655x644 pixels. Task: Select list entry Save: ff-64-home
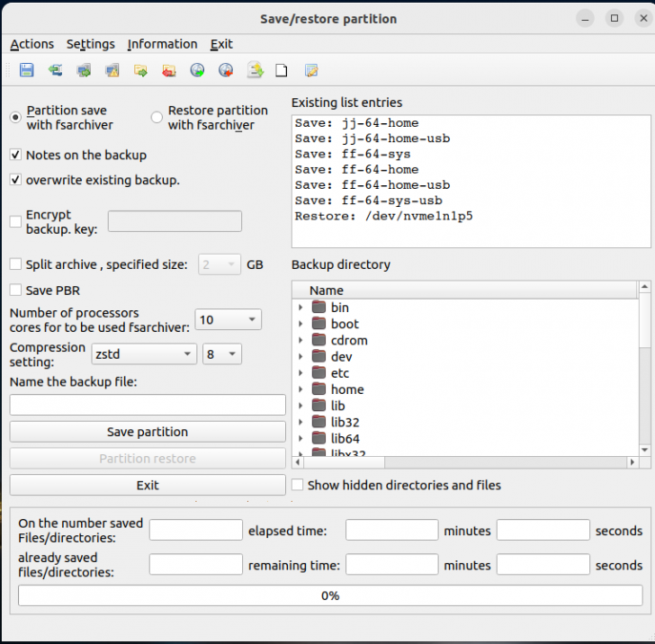point(471,169)
